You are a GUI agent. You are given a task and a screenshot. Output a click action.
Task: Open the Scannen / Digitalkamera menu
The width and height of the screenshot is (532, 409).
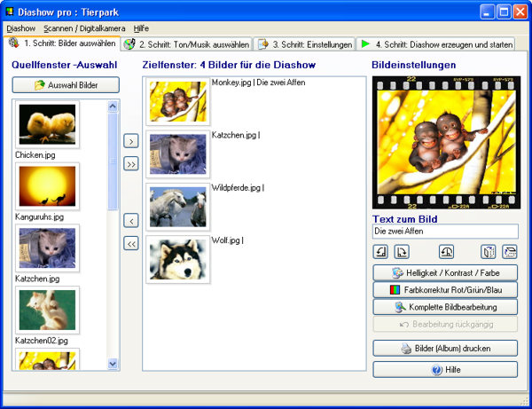(x=84, y=28)
